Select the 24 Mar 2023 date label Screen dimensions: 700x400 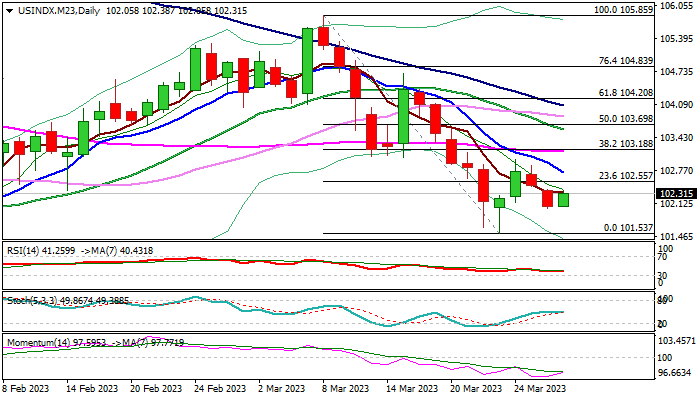click(542, 388)
